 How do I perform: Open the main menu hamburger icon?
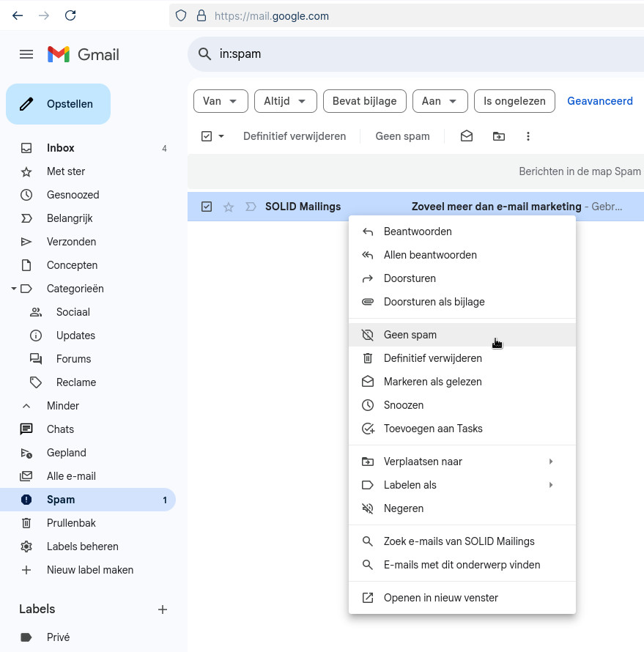(x=26, y=54)
